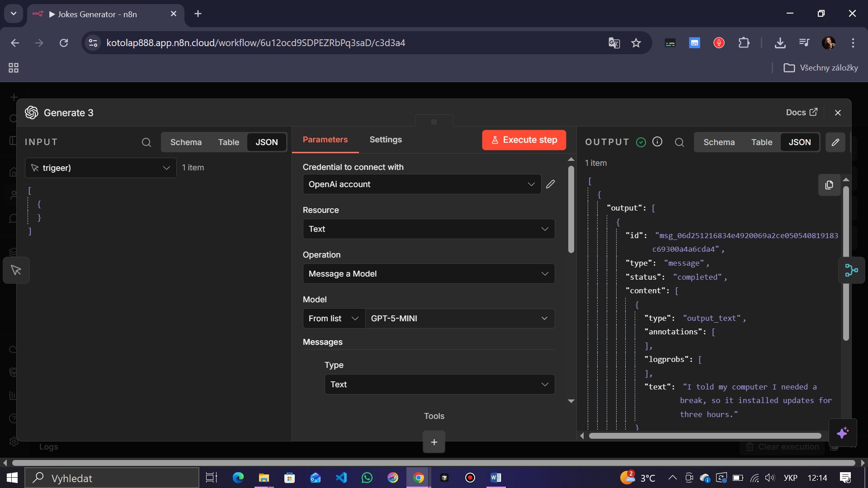Image resolution: width=868 pixels, height=488 pixels.
Task: Switch INPUT view to Schema
Action: coord(186,142)
